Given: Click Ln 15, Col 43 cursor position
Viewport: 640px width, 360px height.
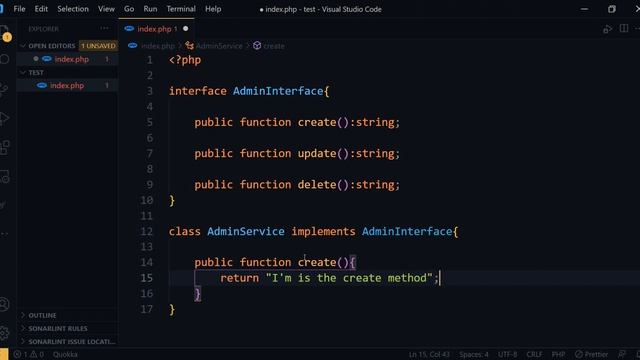Looking at the screenshot, I should [x=429, y=354].
